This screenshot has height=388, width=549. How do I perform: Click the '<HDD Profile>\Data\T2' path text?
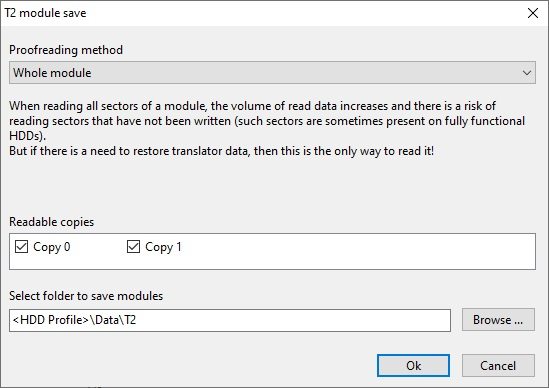tap(74, 320)
